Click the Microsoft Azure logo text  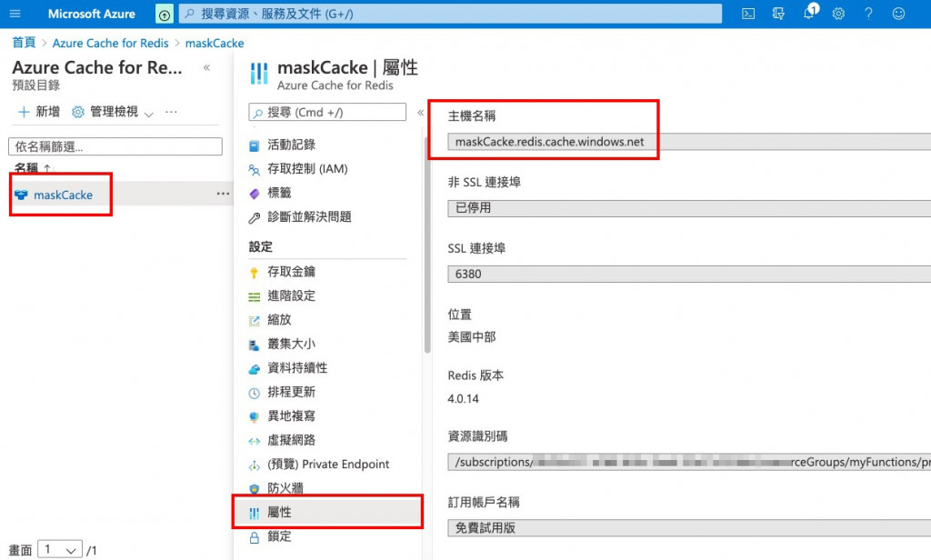pyautogui.click(x=92, y=14)
